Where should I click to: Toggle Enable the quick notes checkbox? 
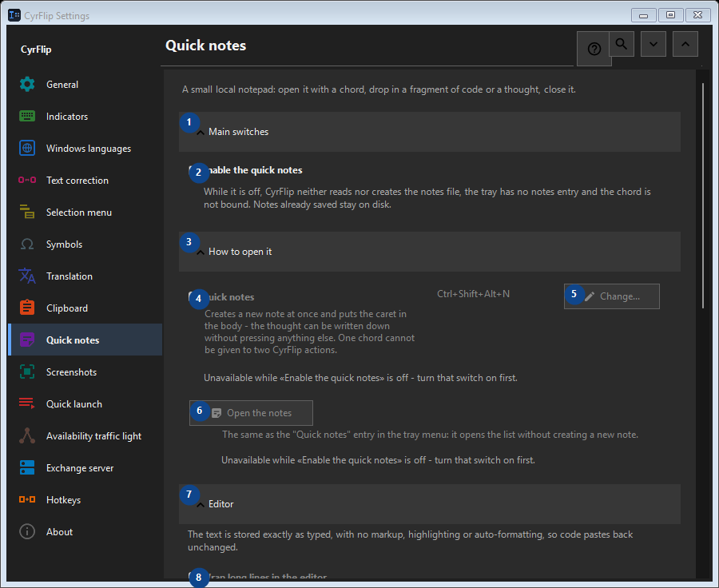pos(194,171)
